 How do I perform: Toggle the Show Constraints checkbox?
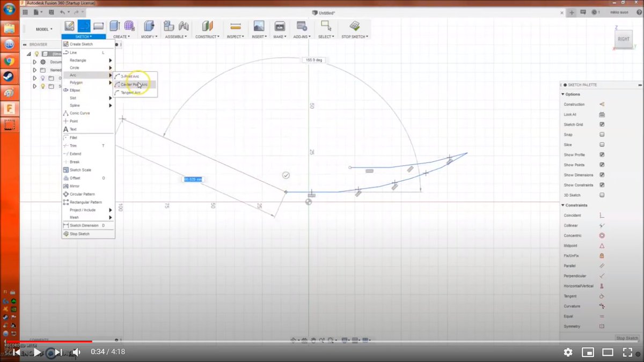(602, 185)
